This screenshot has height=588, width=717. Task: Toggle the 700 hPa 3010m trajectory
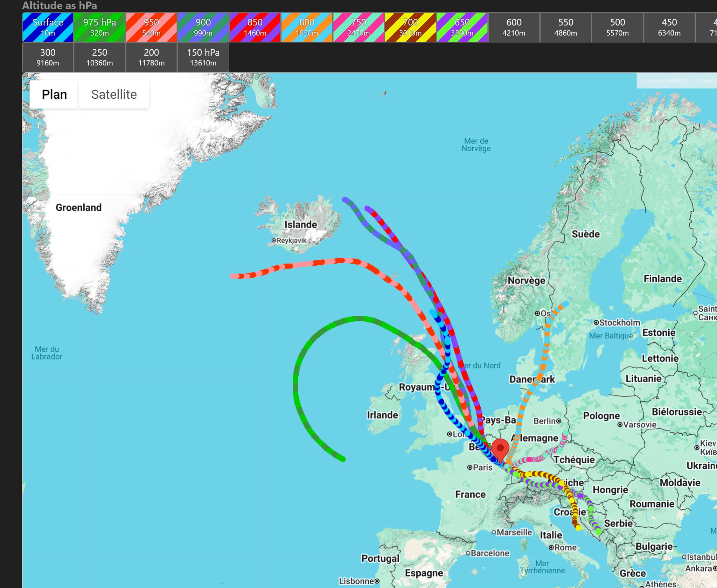pyautogui.click(x=410, y=27)
